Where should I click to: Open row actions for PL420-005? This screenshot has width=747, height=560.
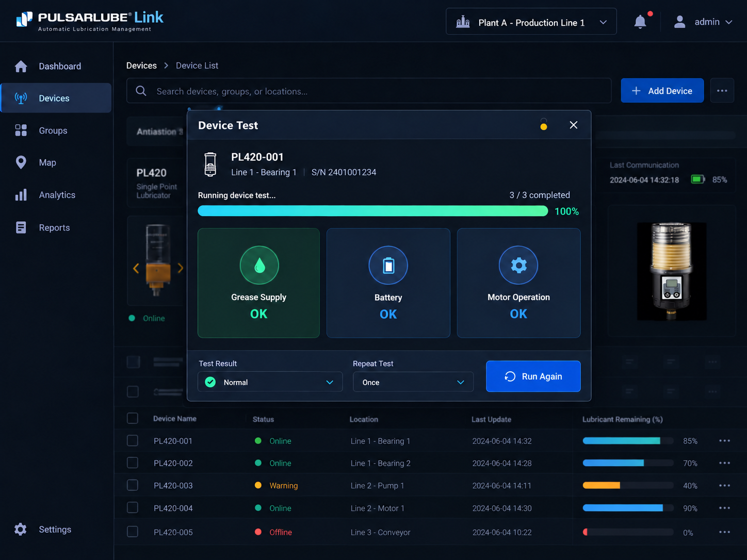724,532
